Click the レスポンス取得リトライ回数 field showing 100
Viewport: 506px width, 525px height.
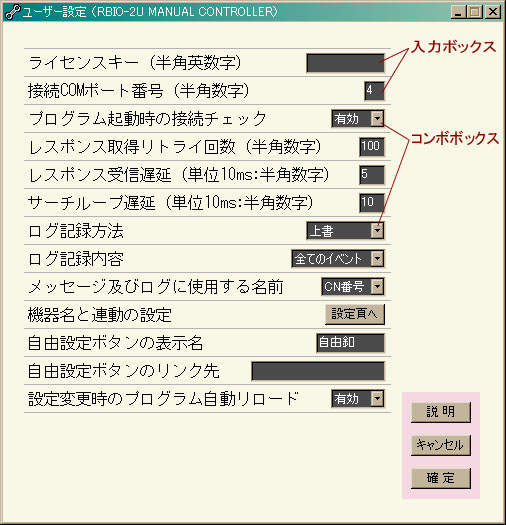tap(372, 147)
